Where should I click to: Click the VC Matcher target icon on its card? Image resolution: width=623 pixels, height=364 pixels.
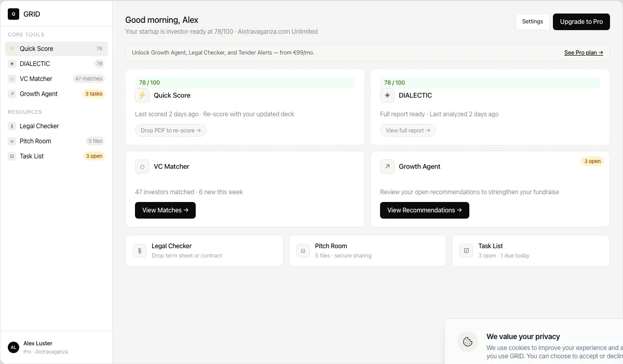tap(142, 166)
